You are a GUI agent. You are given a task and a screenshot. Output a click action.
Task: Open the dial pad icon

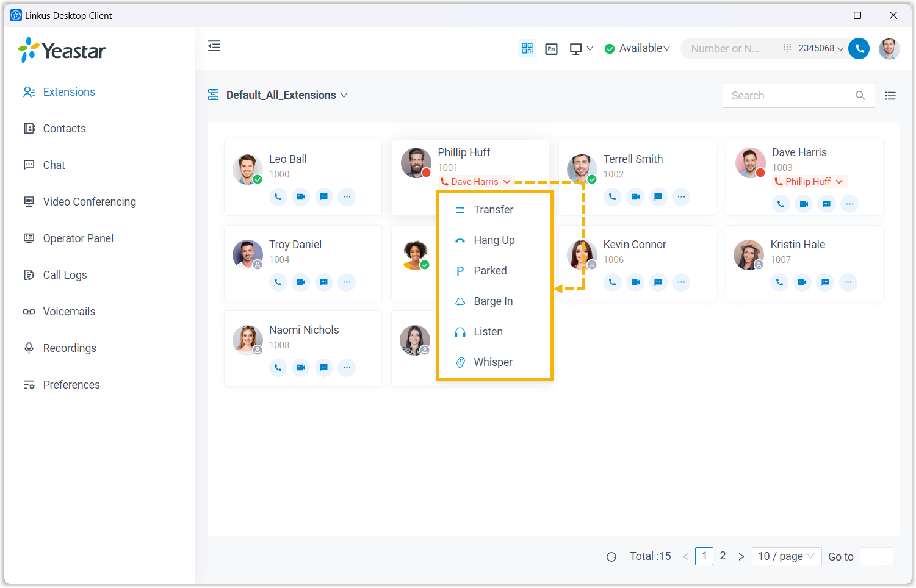pos(787,48)
